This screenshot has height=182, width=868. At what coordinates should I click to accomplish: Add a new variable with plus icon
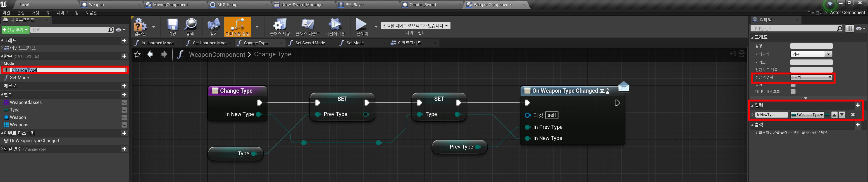pyautogui.click(x=124, y=95)
